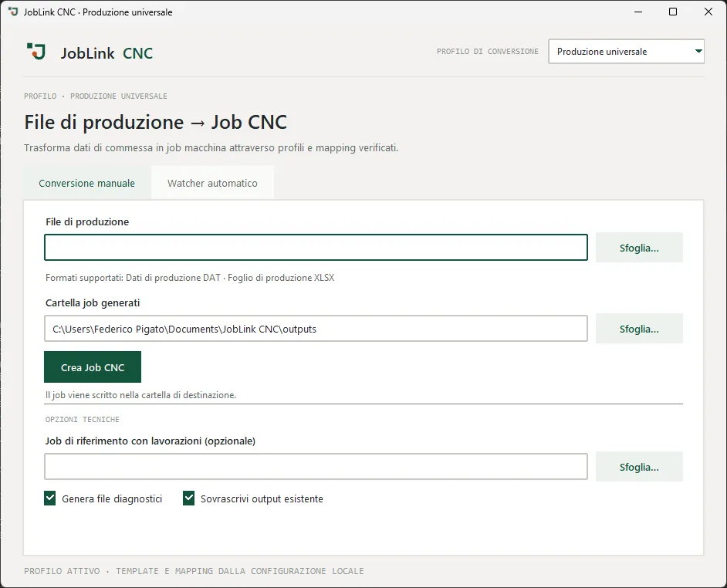727x588 pixels.
Task: Click the 'PROFILO DI CONVERSIONE' label
Action: tap(487, 52)
